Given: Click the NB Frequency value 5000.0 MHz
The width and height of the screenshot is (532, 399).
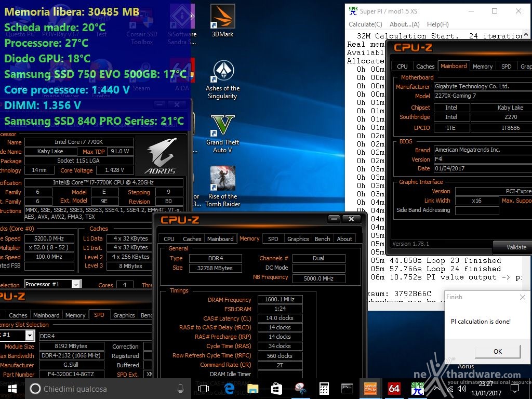Looking at the screenshot, I should coord(318,278).
